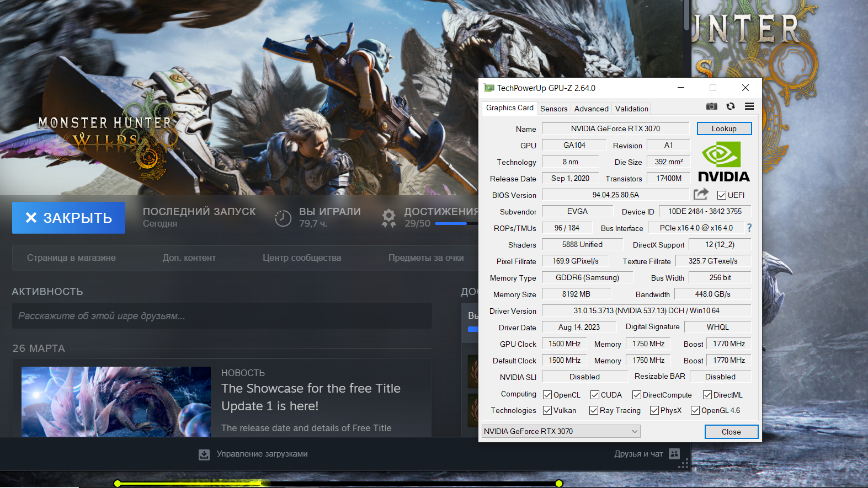The height and width of the screenshot is (488, 868).
Task: Open Доп. контент in Steam
Action: (189, 258)
